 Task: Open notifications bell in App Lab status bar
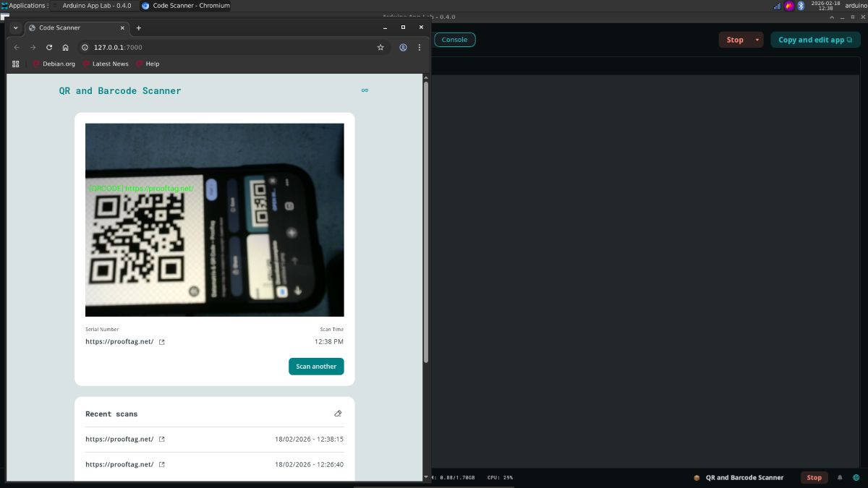coord(840,477)
